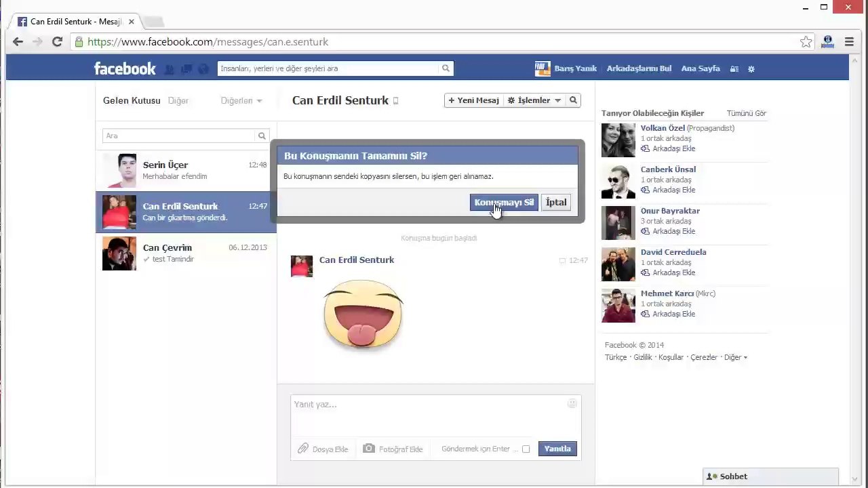Click the add-friend icon under David Cerreduela

click(646, 272)
